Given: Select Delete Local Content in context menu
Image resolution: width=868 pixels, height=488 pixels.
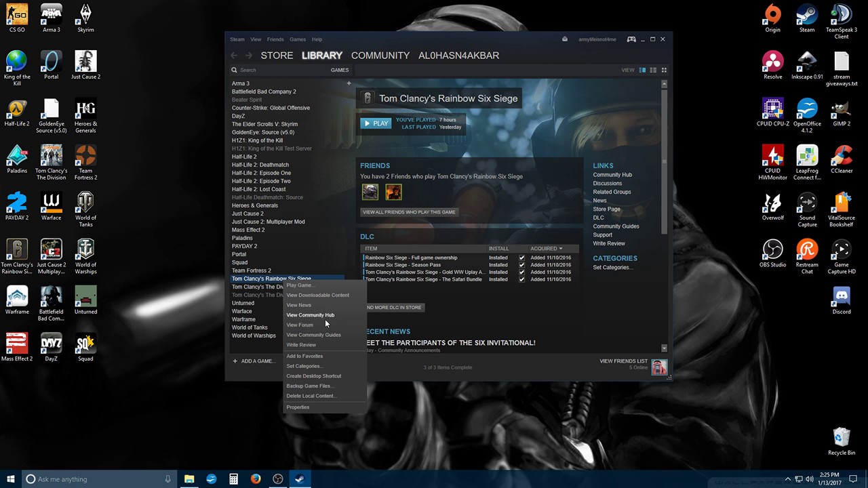Looking at the screenshot, I should pos(311,396).
